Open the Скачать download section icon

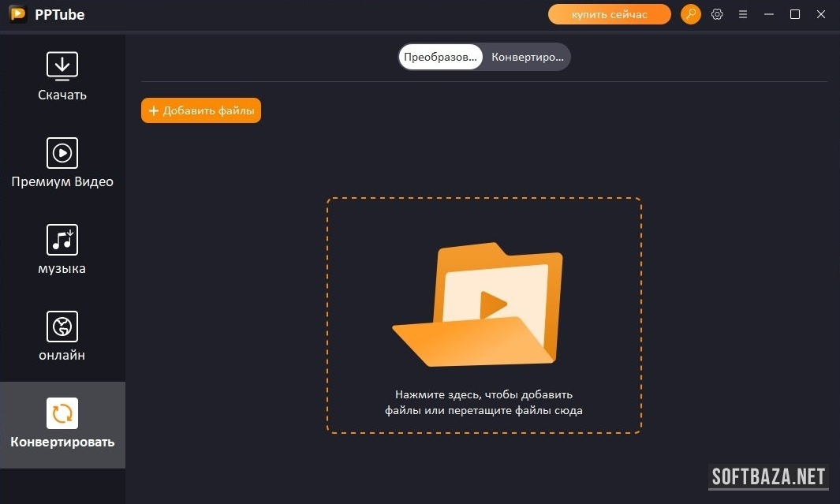62,66
